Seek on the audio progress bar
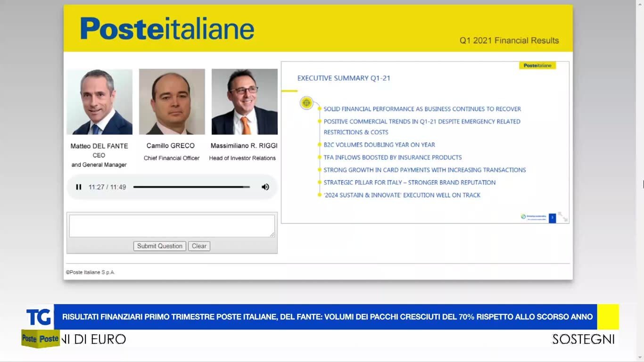The width and height of the screenshot is (644, 362). (191, 187)
